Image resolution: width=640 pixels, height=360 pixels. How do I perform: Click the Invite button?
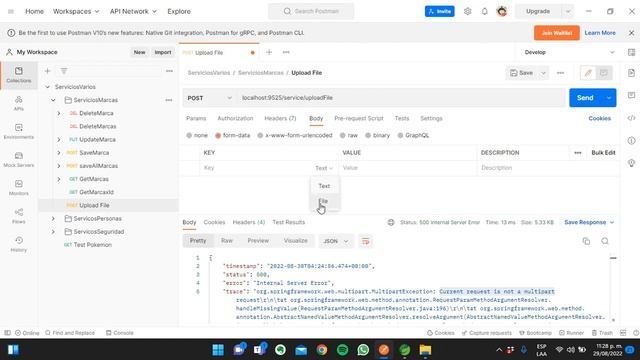click(x=440, y=11)
